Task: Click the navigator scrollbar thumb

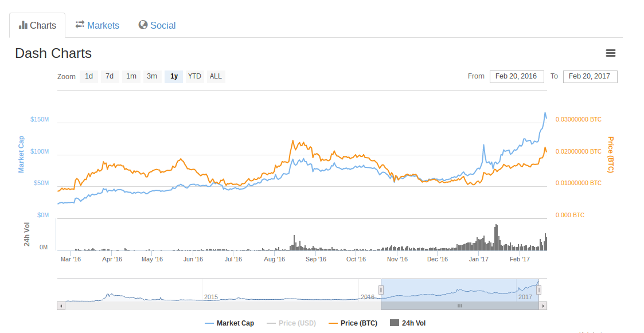Action: [459, 306]
